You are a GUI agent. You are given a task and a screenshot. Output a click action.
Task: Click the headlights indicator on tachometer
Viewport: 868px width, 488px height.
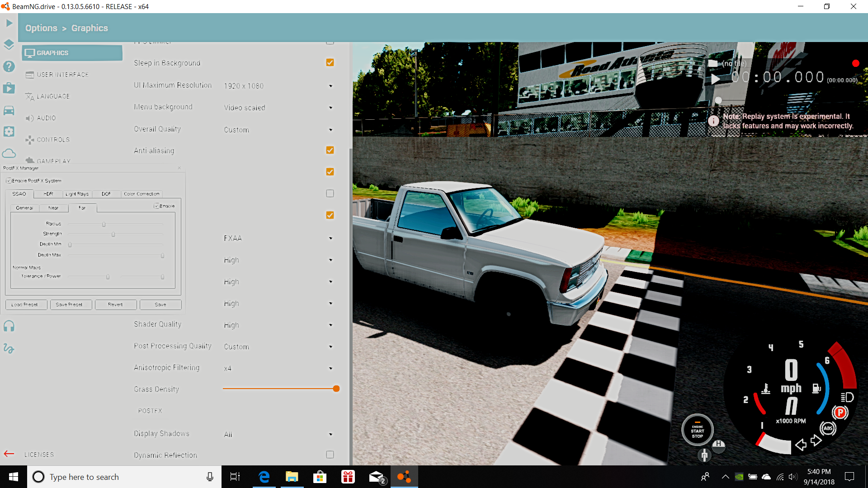pos(847,397)
